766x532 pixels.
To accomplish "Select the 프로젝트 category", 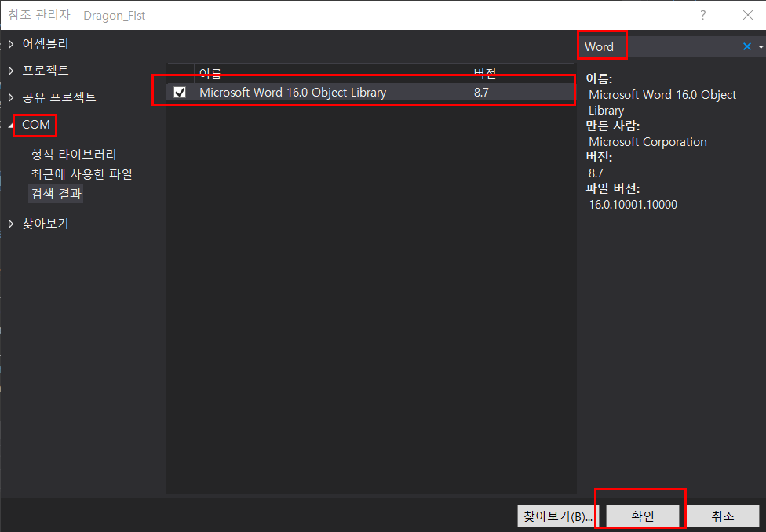I will pyautogui.click(x=46, y=71).
